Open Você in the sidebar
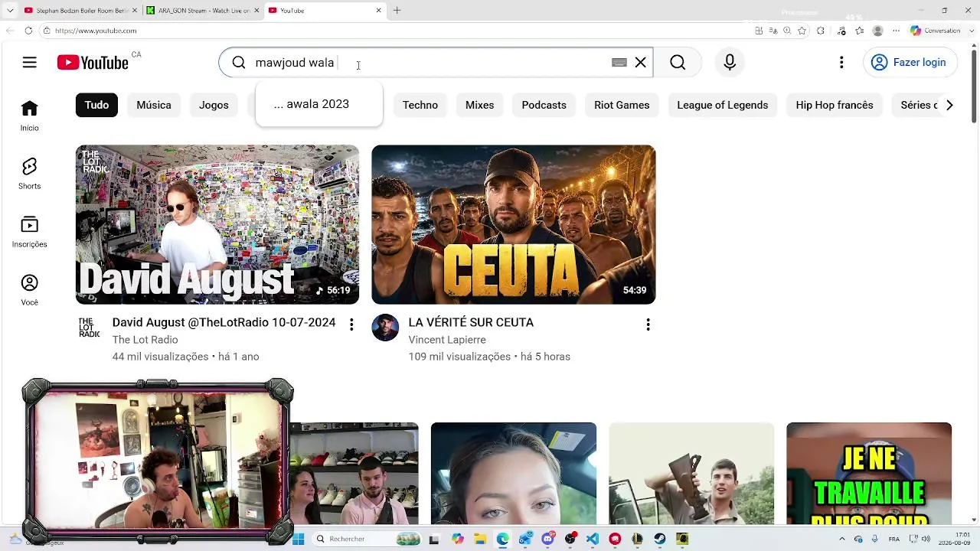 [29, 290]
